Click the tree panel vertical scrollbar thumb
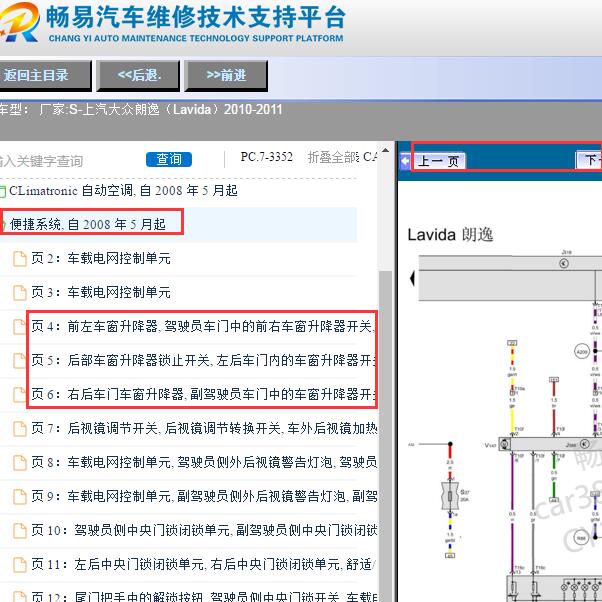Image resolution: width=602 pixels, height=602 pixels. tap(385, 436)
